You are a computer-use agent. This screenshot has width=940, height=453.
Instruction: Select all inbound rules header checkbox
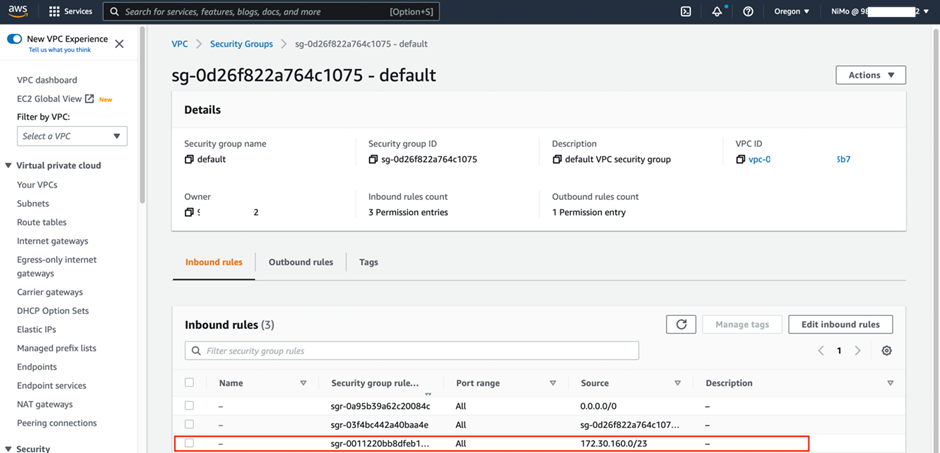coord(190,383)
